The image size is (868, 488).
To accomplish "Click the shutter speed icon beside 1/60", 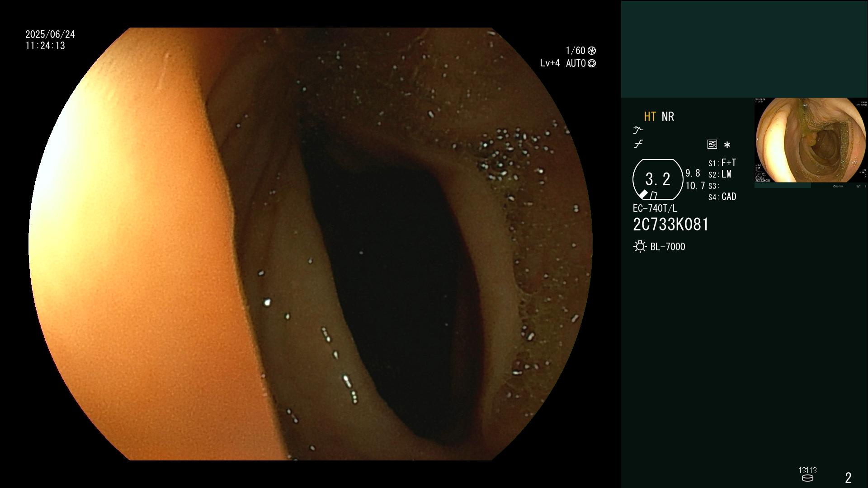I will [592, 51].
